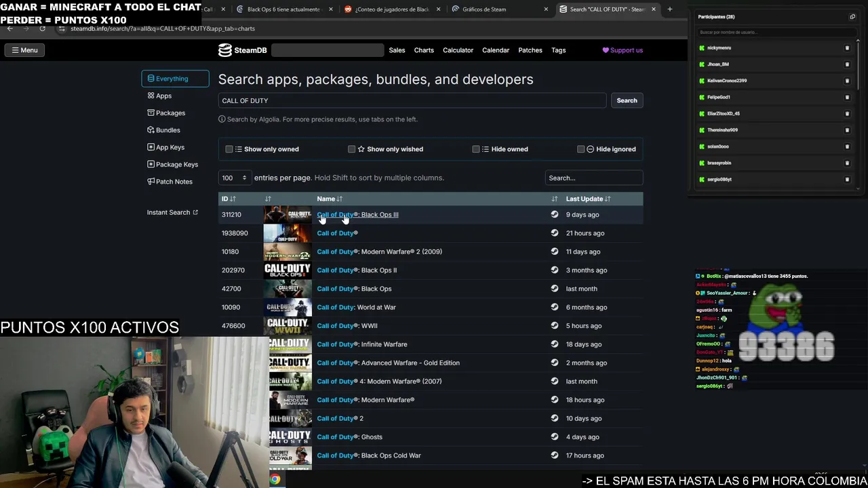Sort by the unlabeled column before Name
Screen dimensions: 868x488
pos(268,199)
